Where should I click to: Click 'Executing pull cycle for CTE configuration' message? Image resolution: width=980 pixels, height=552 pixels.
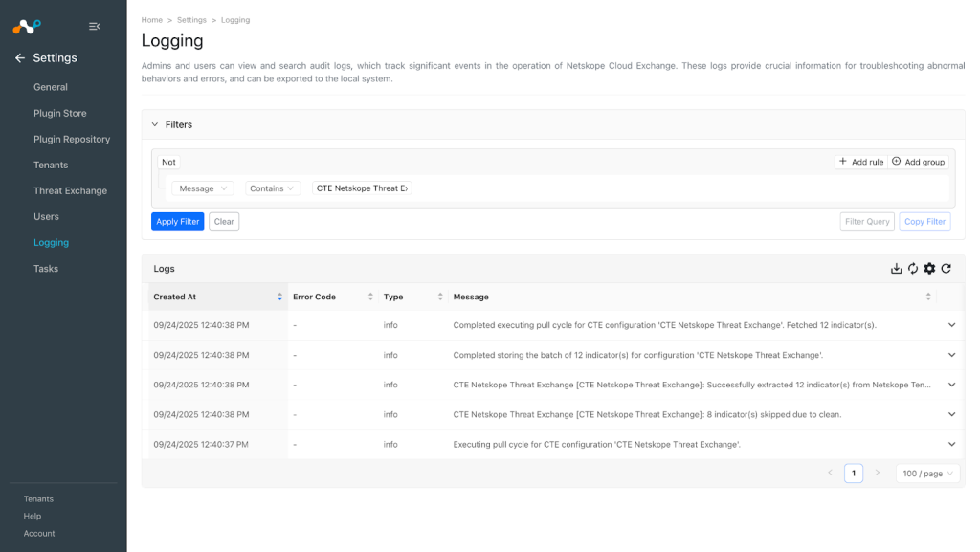597,445
